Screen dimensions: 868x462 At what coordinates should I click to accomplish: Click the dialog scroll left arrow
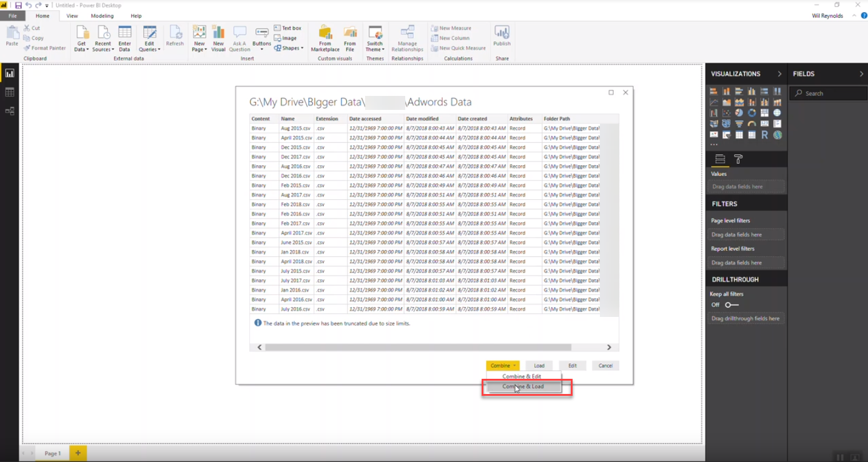point(260,347)
